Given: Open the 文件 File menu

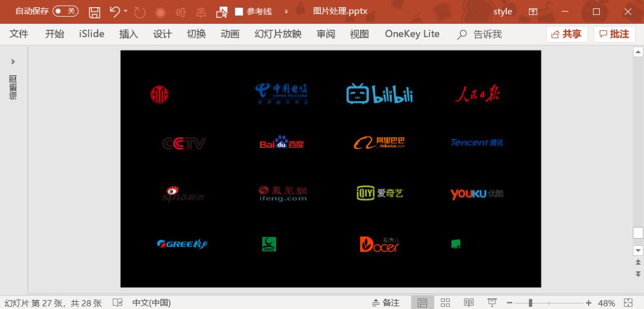Looking at the screenshot, I should (18, 34).
